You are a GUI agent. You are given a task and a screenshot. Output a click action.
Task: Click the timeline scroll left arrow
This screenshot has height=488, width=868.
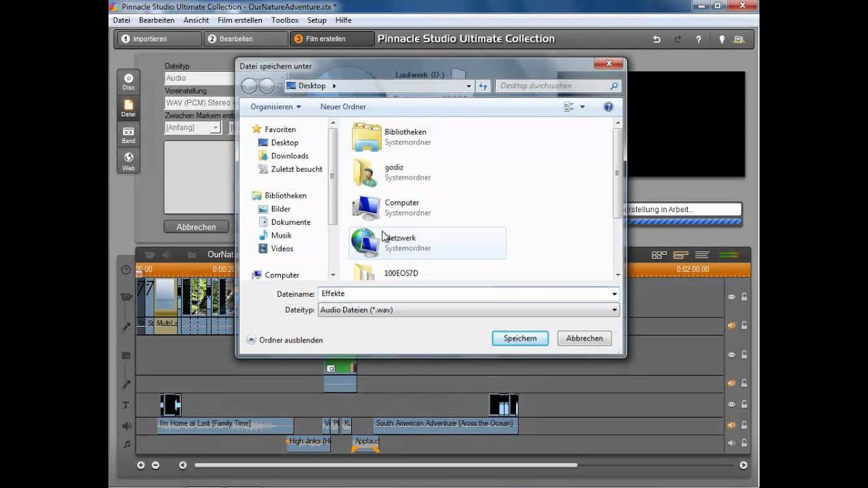click(x=182, y=465)
